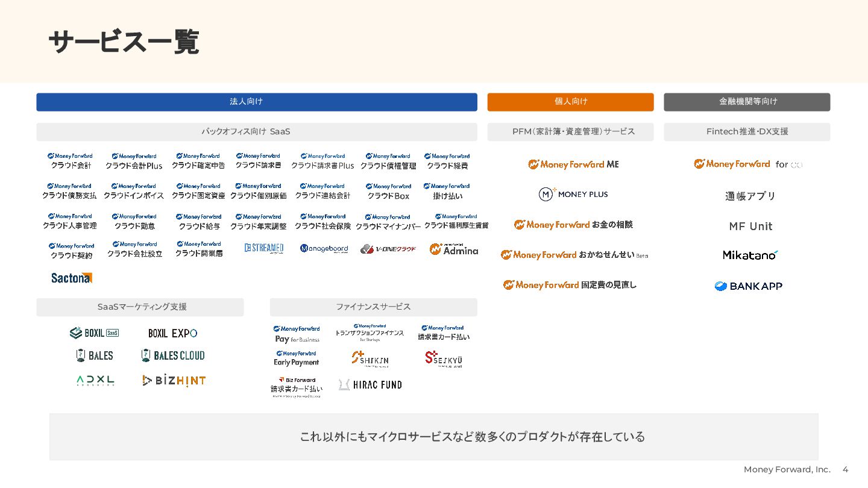Select the クラウド固定資産 logo
The height and width of the screenshot is (488, 868).
click(198, 191)
